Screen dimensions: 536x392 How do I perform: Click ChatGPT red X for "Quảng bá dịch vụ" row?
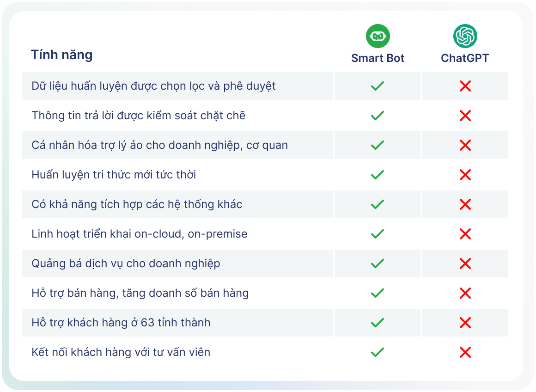tap(465, 263)
